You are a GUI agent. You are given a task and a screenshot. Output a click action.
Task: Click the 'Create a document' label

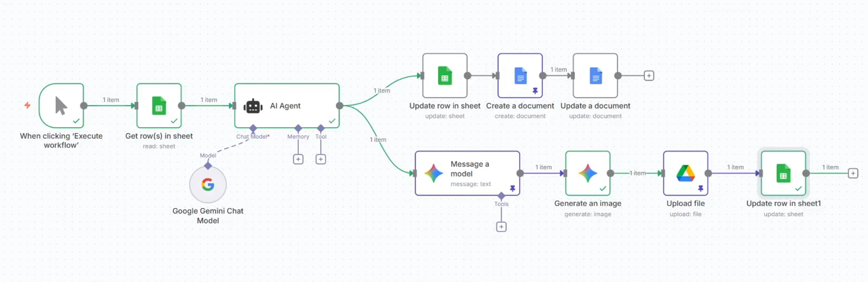[x=520, y=106]
